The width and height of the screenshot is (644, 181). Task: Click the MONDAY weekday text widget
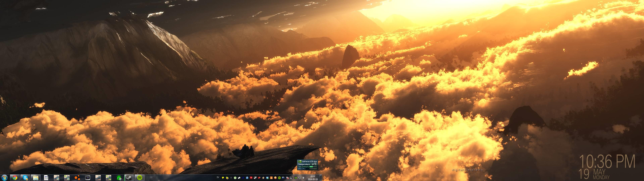coord(601,177)
